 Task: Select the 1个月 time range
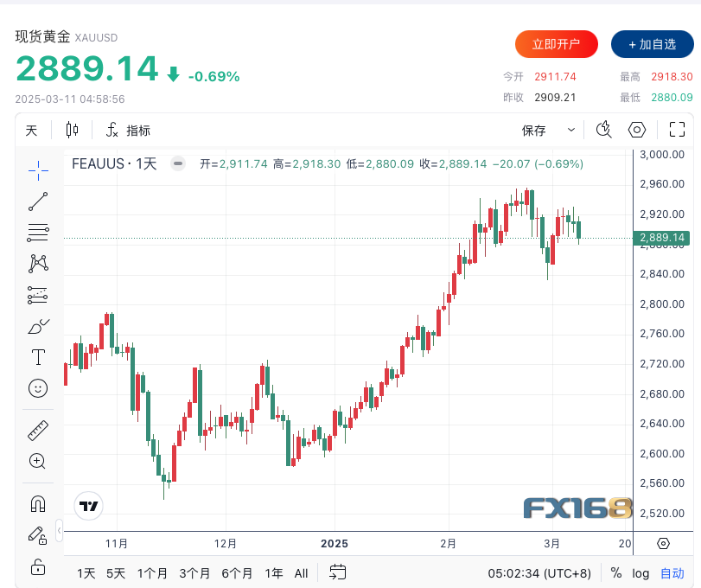152,573
